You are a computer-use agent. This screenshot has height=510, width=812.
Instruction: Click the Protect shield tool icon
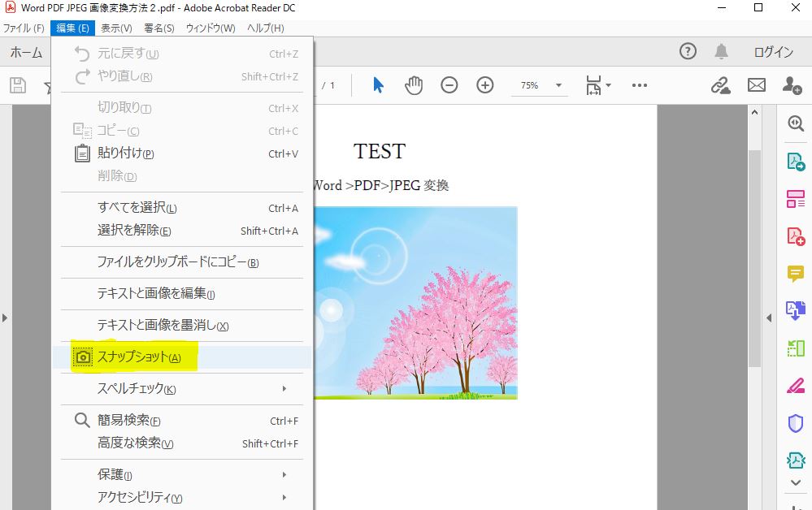796,423
